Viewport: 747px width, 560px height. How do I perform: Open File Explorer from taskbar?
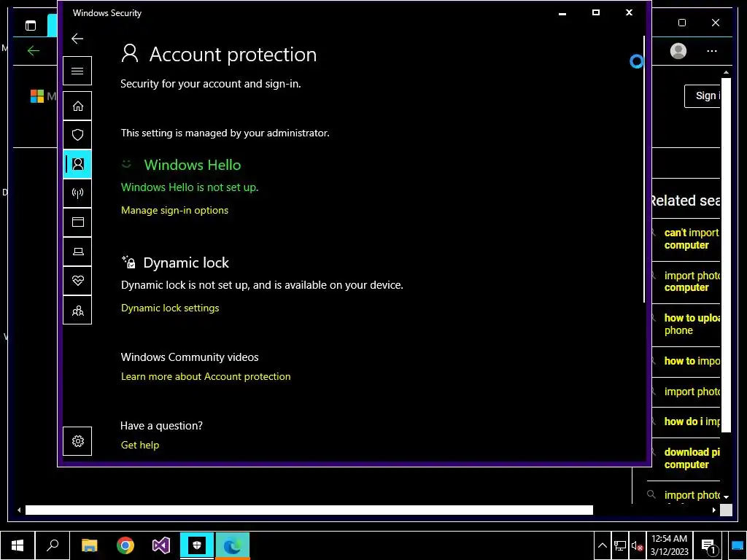click(90, 545)
